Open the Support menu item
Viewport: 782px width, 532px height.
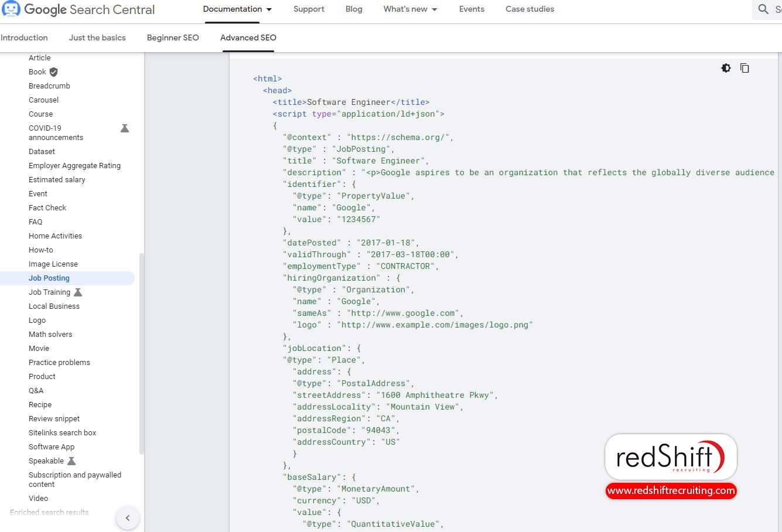pyautogui.click(x=309, y=9)
